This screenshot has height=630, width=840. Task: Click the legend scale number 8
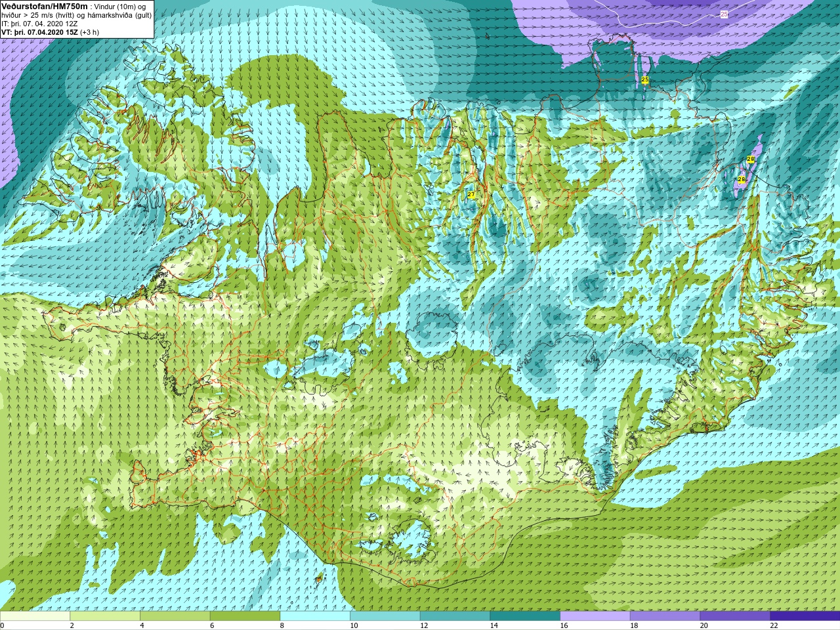(x=282, y=625)
